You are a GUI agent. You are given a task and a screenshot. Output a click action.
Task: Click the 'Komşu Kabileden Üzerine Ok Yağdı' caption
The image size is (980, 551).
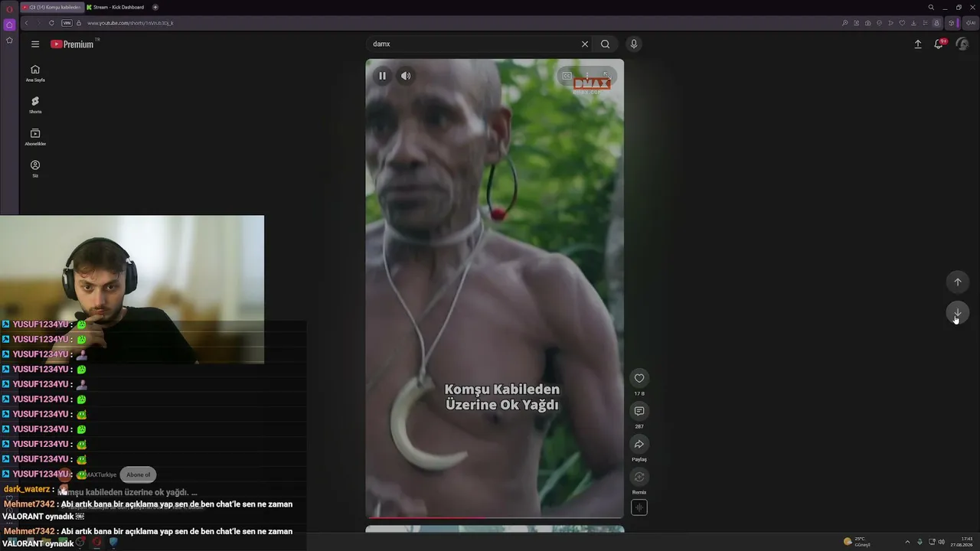502,397
